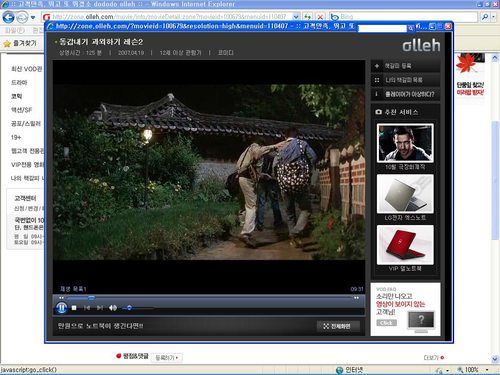This screenshot has height=375, width=500.
Task: Fast-forward using the right double-arrow on seek bar
Action: (x=356, y=298)
